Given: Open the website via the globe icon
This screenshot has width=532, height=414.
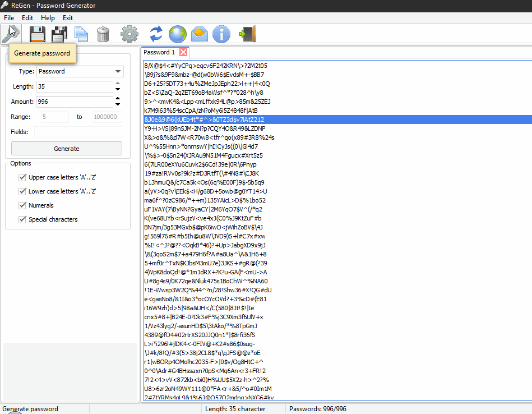Looking at the screenshot, I should coord(178,34).
